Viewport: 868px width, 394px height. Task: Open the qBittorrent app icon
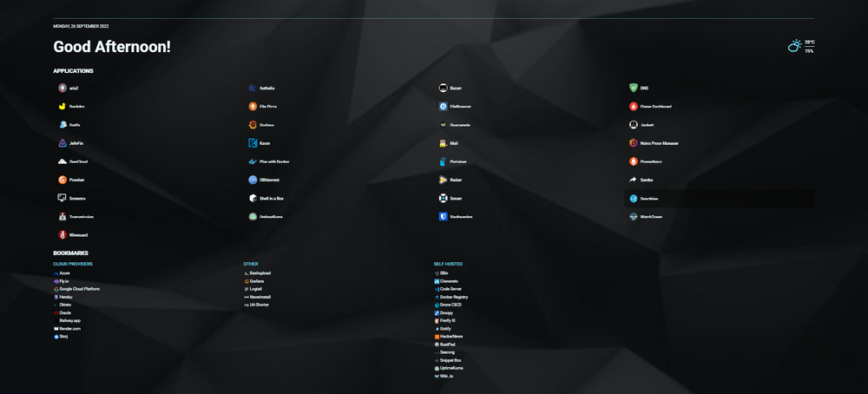(x=253, y=181)
